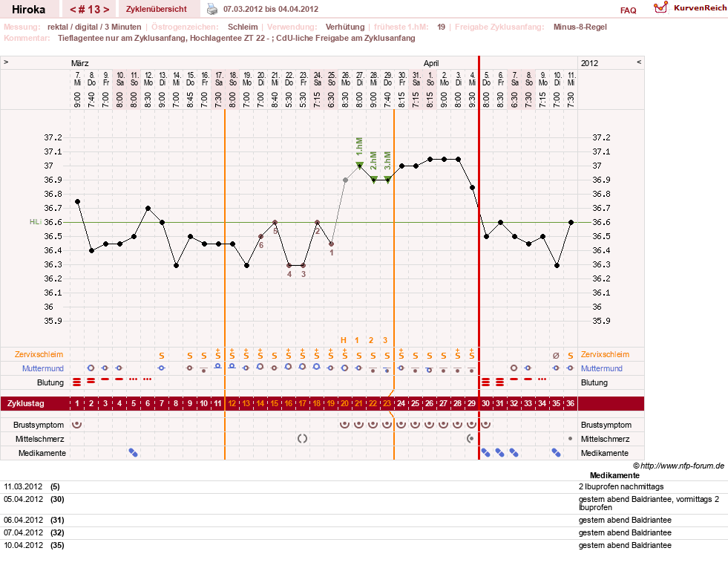Click the Minus-8-Regel value
The image size is (728, 574).
tap(580, 27)
